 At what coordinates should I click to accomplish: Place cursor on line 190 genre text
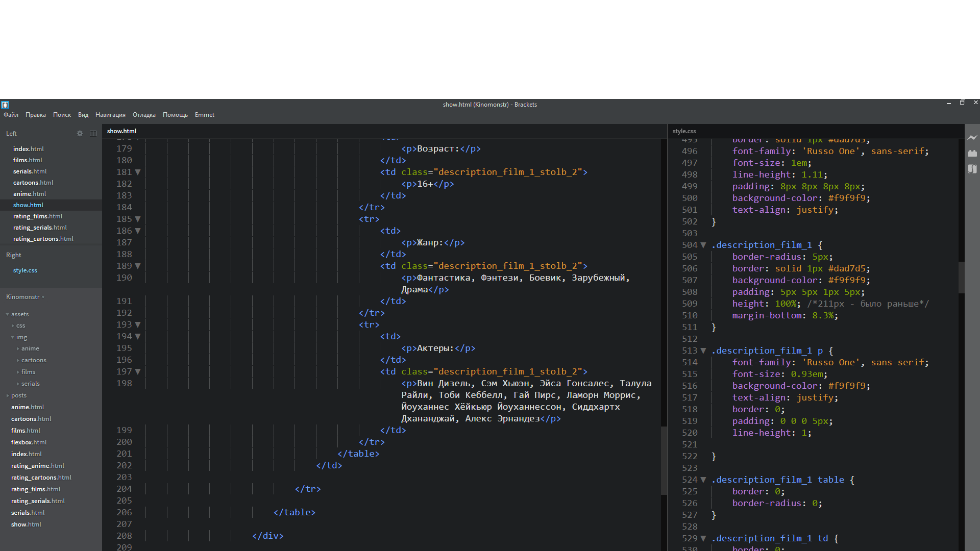(x=516, y=284)
